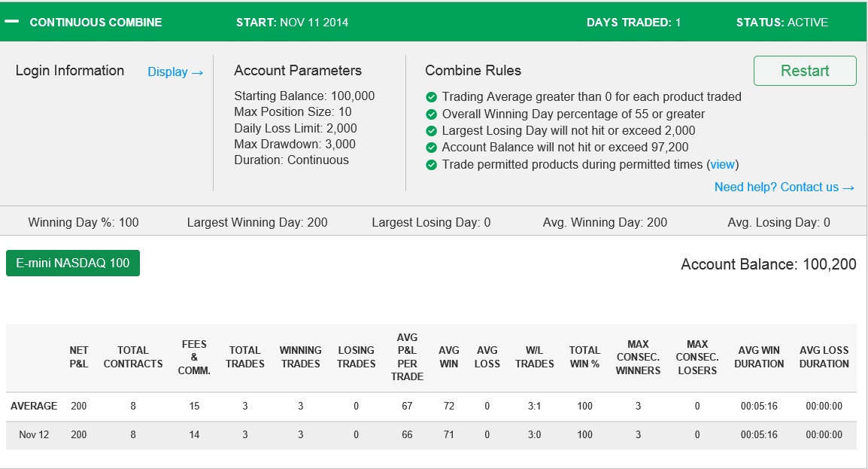Click check icon beside Account Balance rule

tap(431, 148)
